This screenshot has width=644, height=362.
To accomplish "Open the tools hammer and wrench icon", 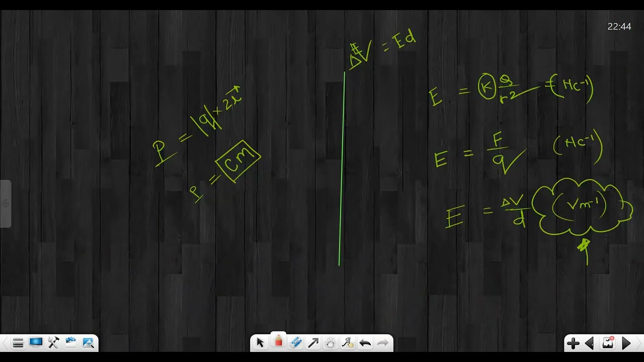I will (x=53, y=343).
